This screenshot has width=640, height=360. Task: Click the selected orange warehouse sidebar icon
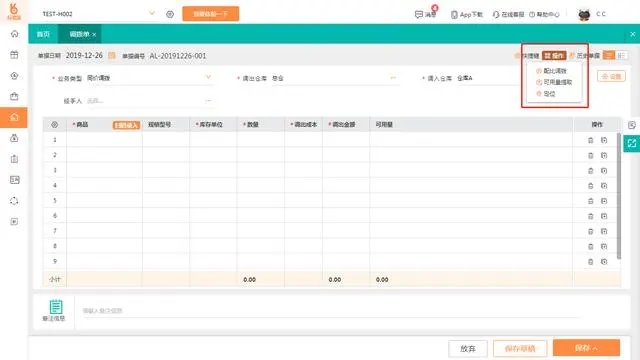click(14, 118)
